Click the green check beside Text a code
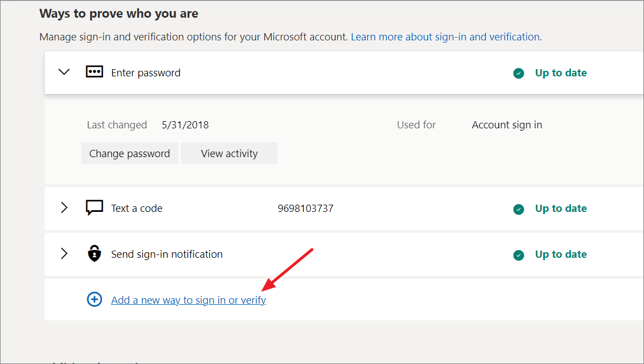 point(518,209)
